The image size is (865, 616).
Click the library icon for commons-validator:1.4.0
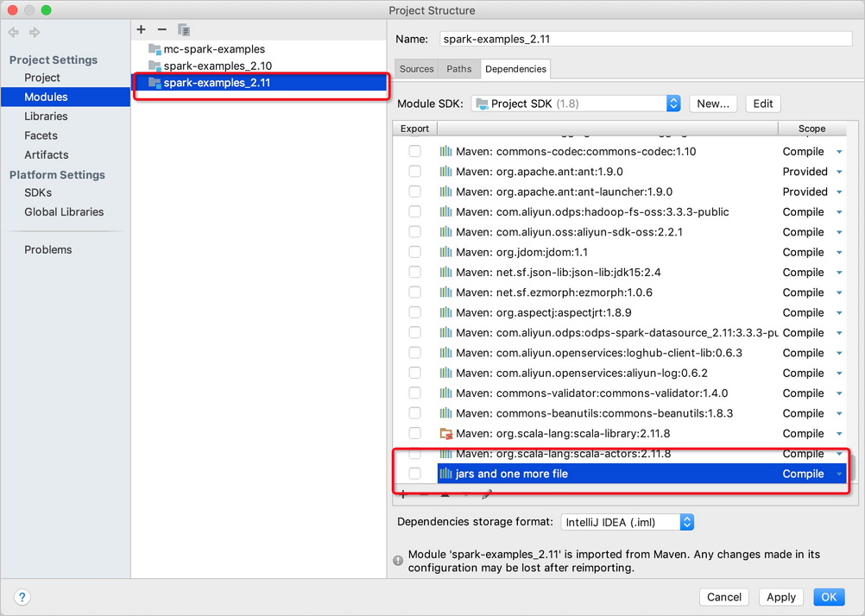tap(445, 393)
